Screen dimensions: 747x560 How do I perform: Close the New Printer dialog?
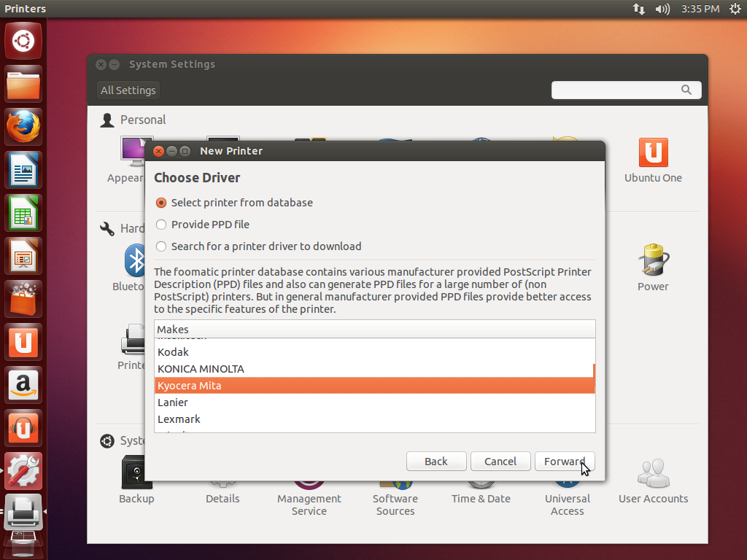tap(158, 152)
